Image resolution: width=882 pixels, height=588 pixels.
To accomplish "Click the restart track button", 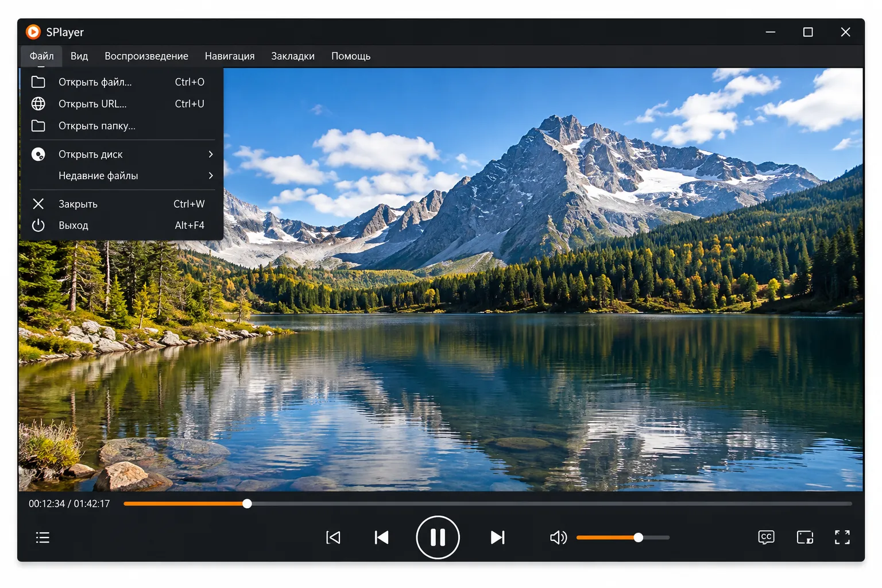I will [x=333, y=537].
